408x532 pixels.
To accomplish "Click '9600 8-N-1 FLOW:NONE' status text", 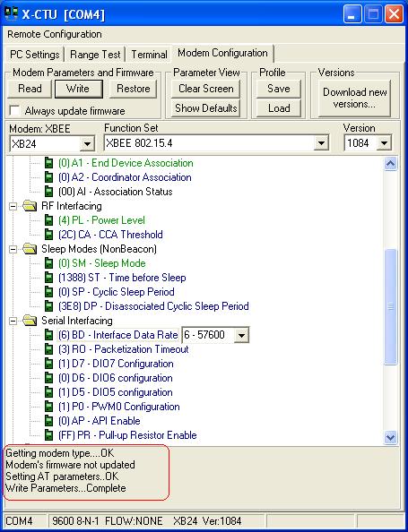I will 108,520.
